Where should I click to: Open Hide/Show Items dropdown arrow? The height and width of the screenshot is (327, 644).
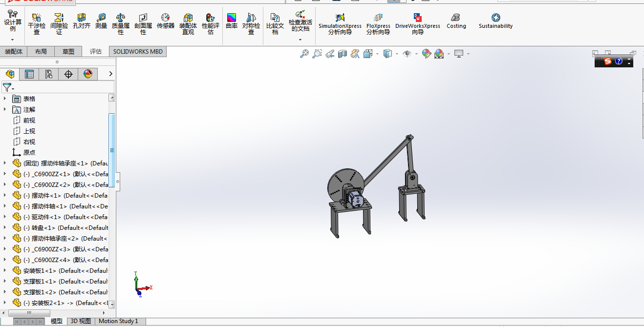point(416,54)
